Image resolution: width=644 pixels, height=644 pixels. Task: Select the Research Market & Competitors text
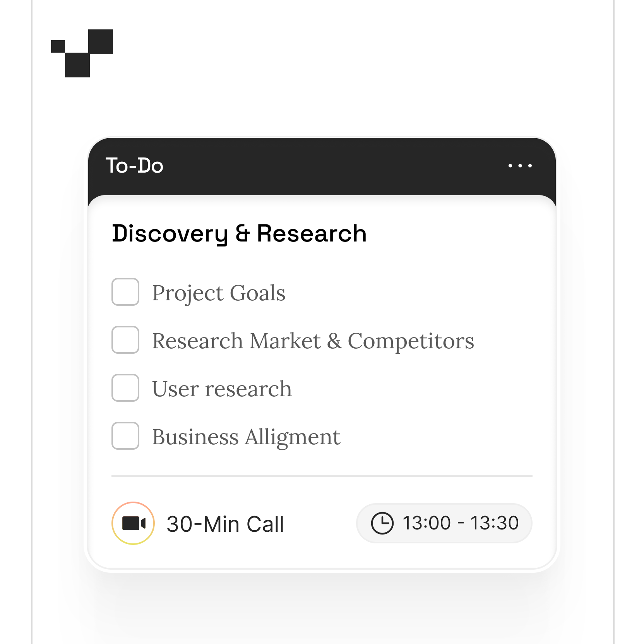point(313,341)
